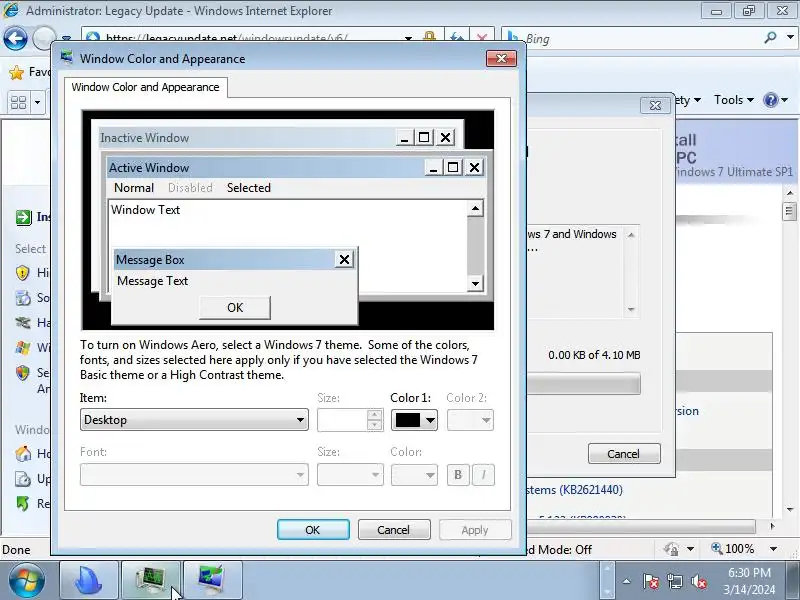Click the network tray icon
Image resolution: width=800 pixels, height=600 pixels.
pos(675,581)
